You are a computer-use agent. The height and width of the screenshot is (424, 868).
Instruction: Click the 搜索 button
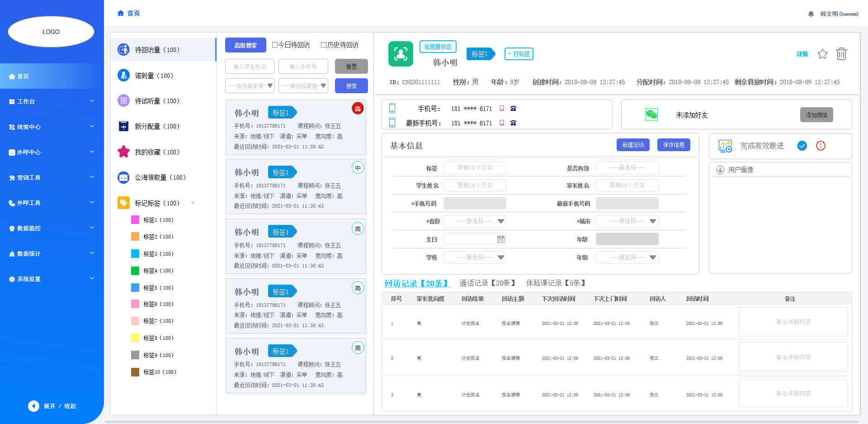tap(351, 86)
